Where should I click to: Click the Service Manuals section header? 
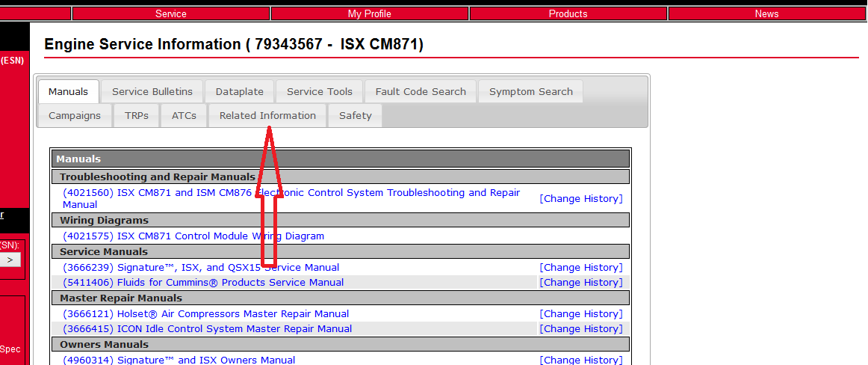341,252
